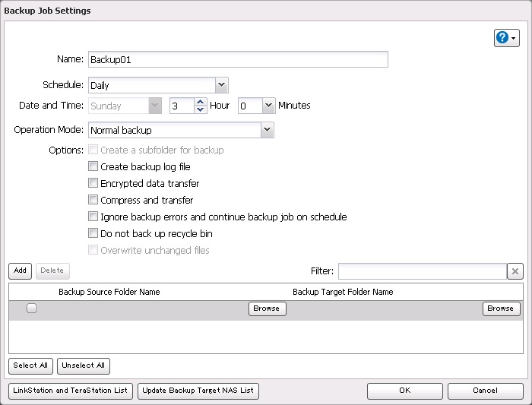Confirm settings with OK
The height and width of the screenshot is (405, 532).
(405, 391)
